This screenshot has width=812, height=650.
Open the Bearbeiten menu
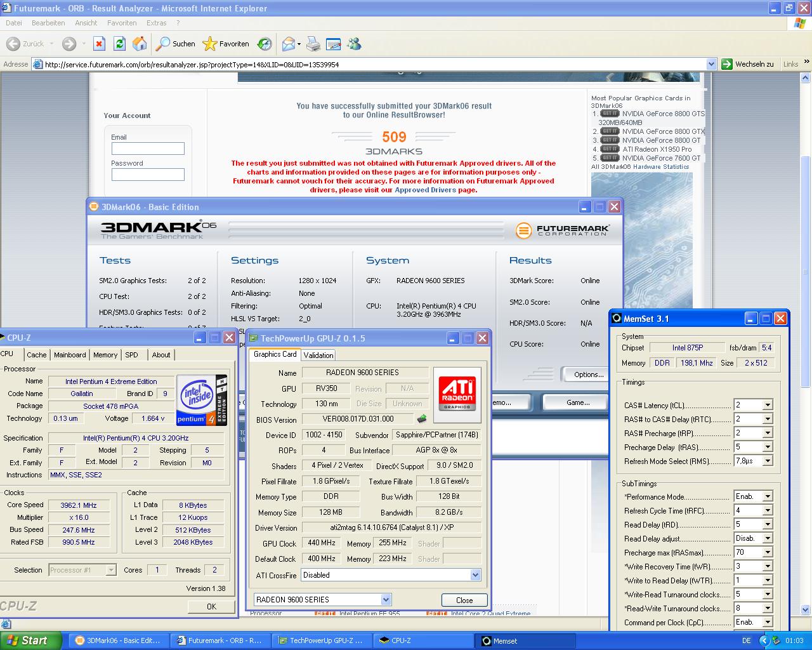(x=48, y=23)
